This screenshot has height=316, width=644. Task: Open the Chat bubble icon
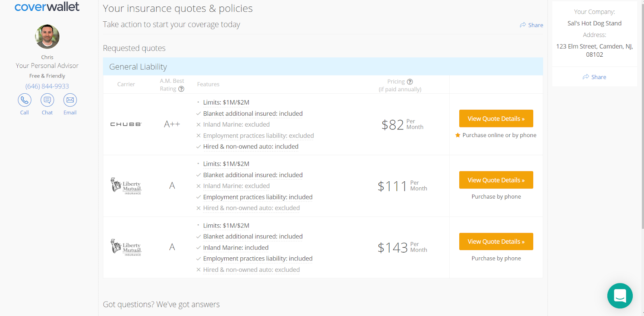(47, 100)
